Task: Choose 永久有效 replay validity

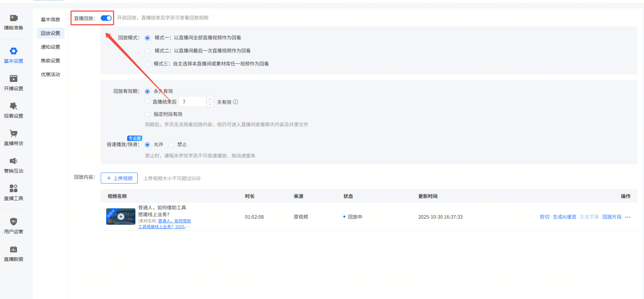Action: pyautogui.click(x=148, y=91)
